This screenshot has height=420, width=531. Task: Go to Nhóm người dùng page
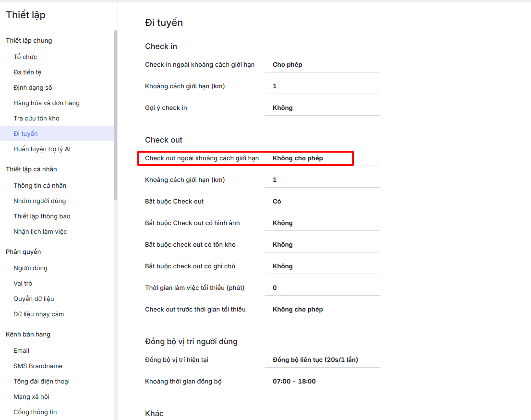pos(40,201)
